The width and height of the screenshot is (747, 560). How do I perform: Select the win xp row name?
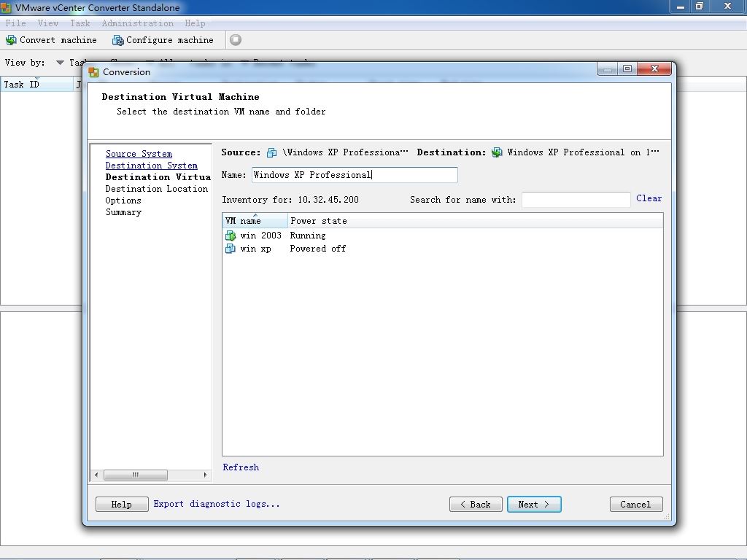pos(256,249)
